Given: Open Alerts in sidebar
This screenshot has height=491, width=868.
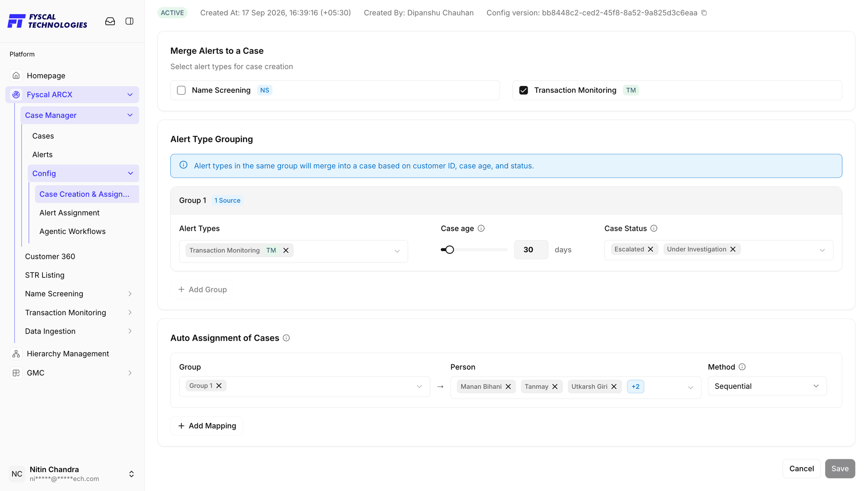Looking at the screenshot, I should tap(42, 154).
